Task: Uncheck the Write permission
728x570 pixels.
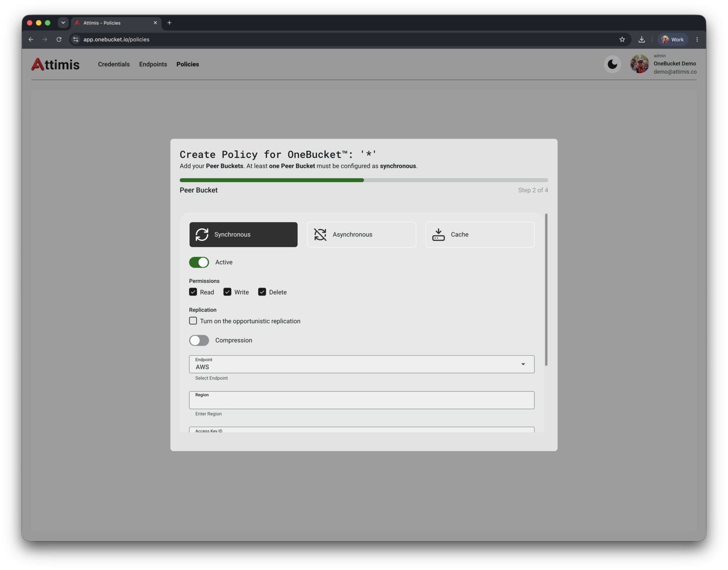Action: click(227, 292)
